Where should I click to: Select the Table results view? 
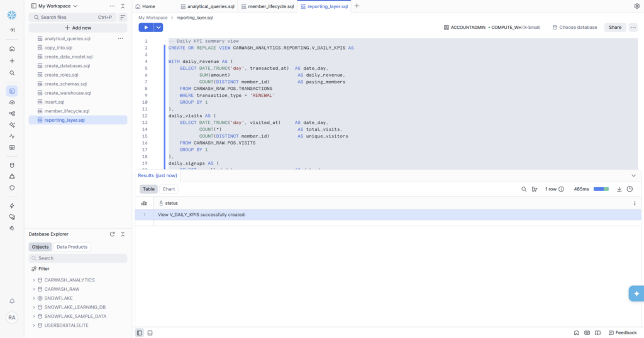click(148, 189)
